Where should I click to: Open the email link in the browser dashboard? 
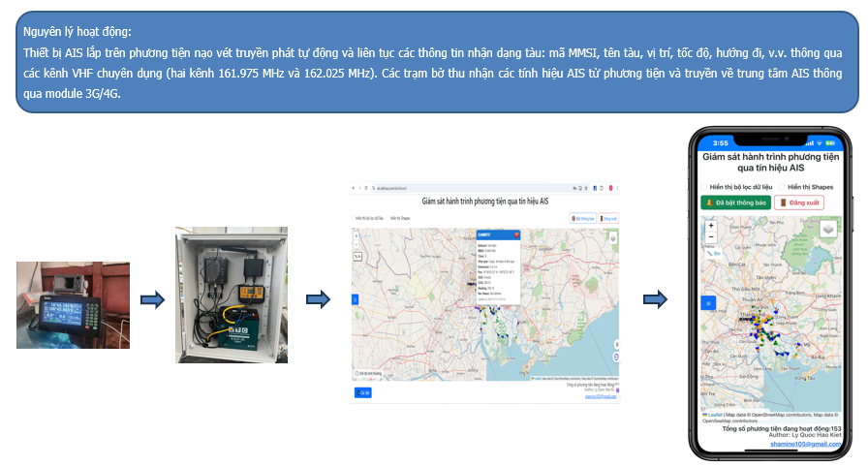(x=601, y=396)
